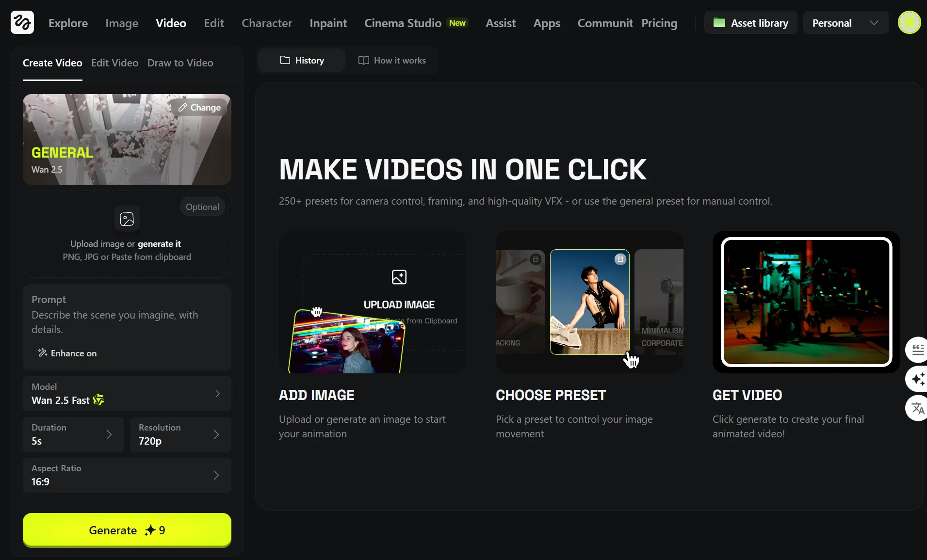927x560 pixels.
Task: Click the Change preset button
Action: (199, 108)
